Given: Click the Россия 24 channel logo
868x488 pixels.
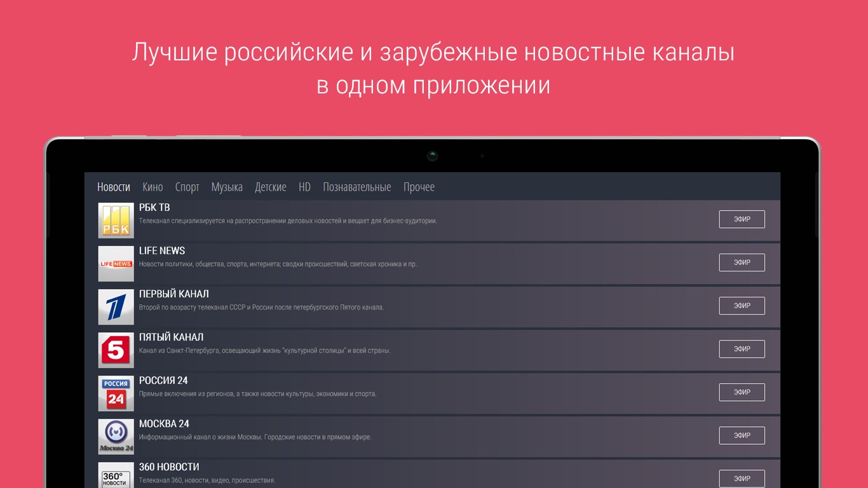Looking at the screenshot, I should [x=116, y=392].
